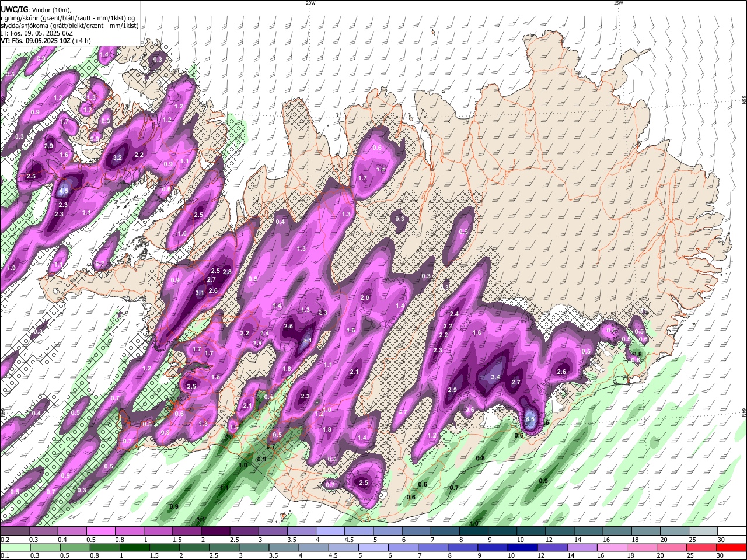The image size is (747, 560).
Task: Click the lavender top-row swatch labeled 4
Action: [330, 531]
